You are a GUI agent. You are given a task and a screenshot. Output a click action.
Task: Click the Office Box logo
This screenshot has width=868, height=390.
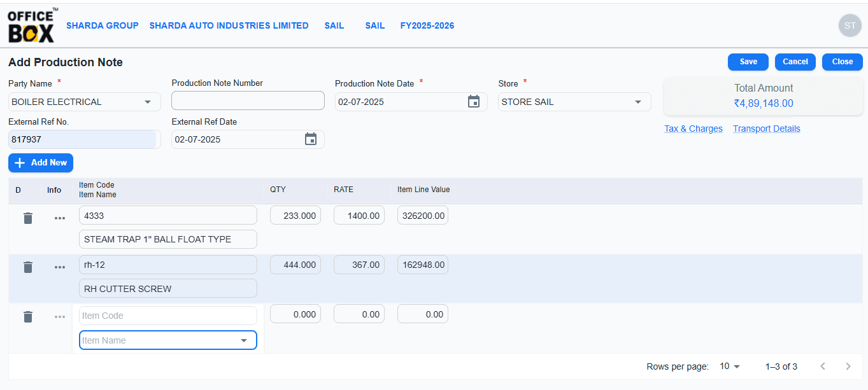click(x=32, y=25)
